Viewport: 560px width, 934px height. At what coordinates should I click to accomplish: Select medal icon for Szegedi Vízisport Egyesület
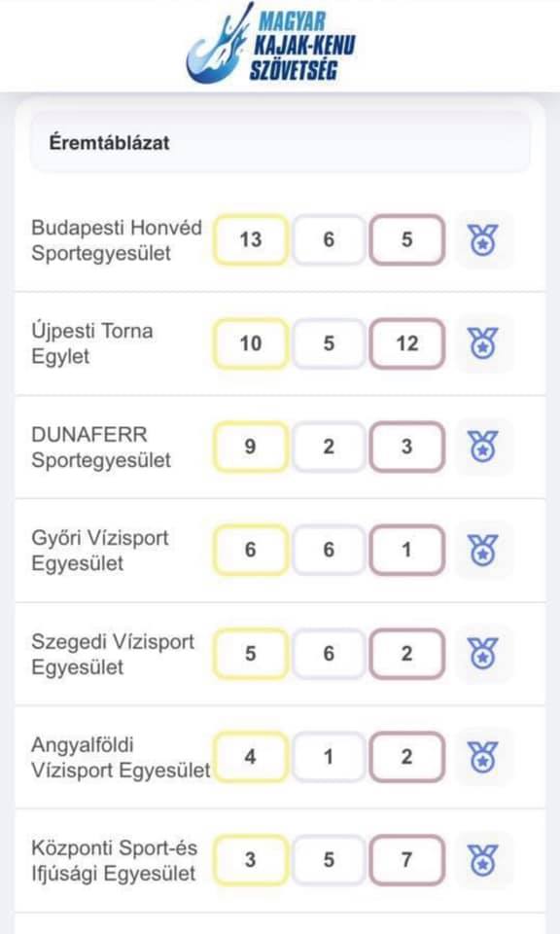483,654
